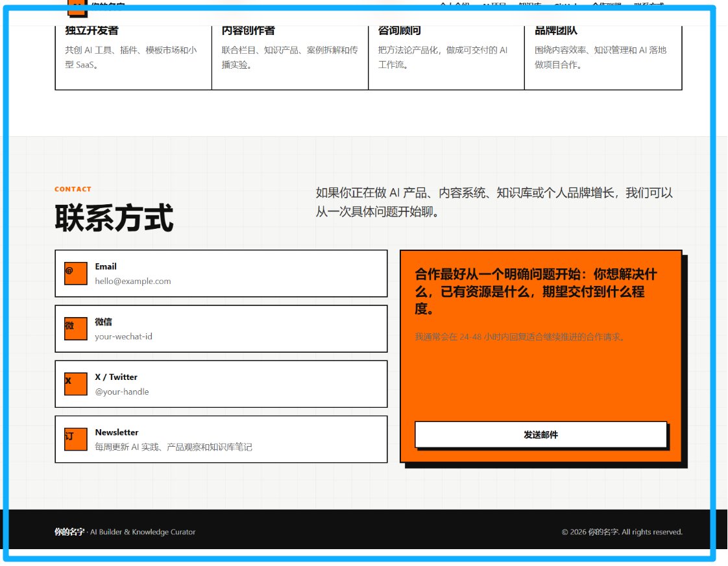Click the 2026 copyright notice in footer
This screenshot has height=566, width=728.
pos(622,532)
